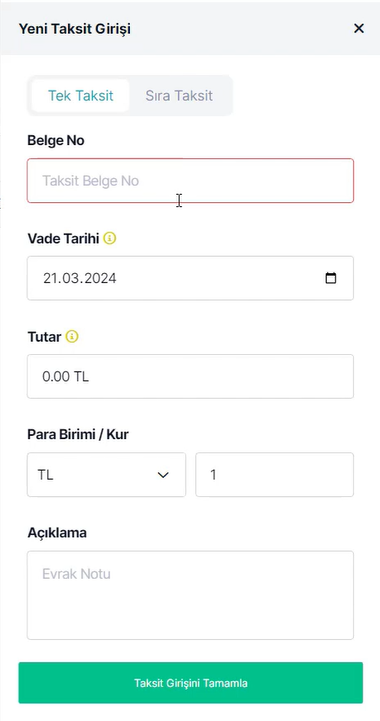Image resolution: width=380 pixels, height=721 pixels.
Task: Show the Vade Tarihi info tooltip icon
Action: (109, 239)
